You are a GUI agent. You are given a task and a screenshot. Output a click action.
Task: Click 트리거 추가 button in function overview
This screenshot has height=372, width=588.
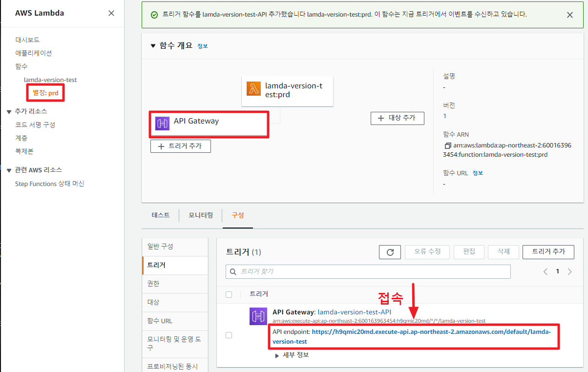181,146
